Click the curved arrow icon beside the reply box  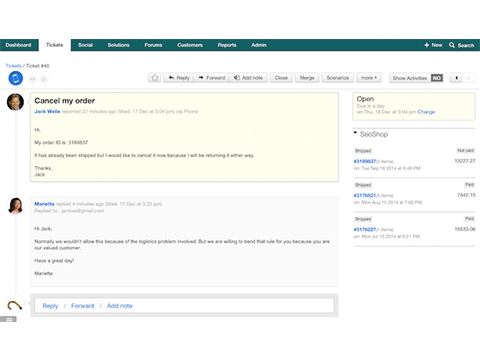tap(15, 305)
